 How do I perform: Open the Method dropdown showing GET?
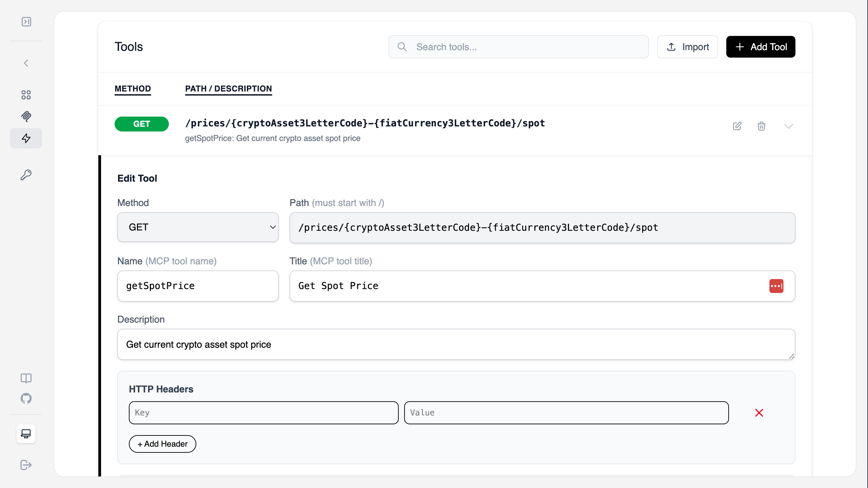[198, 227]
